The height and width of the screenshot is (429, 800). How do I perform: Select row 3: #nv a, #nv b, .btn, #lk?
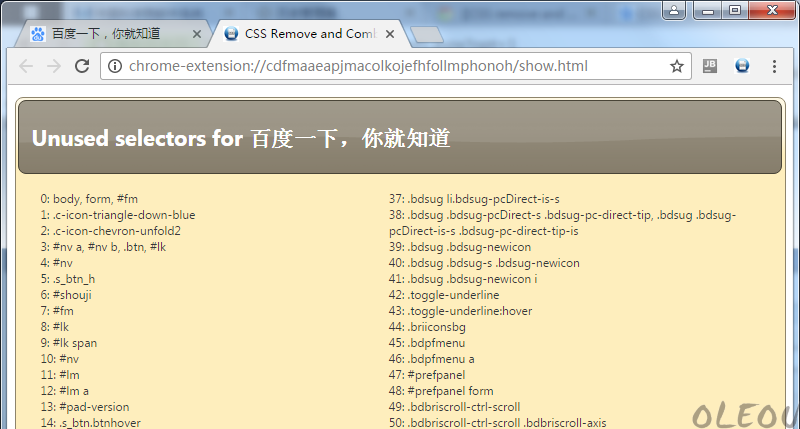103,247
